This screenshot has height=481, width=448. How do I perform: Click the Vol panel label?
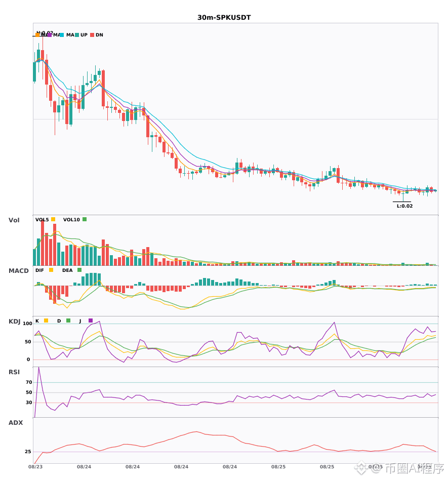point(14,220)
